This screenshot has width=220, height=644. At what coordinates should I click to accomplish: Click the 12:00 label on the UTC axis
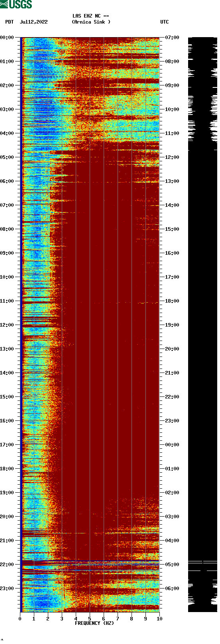coord(172,157)
